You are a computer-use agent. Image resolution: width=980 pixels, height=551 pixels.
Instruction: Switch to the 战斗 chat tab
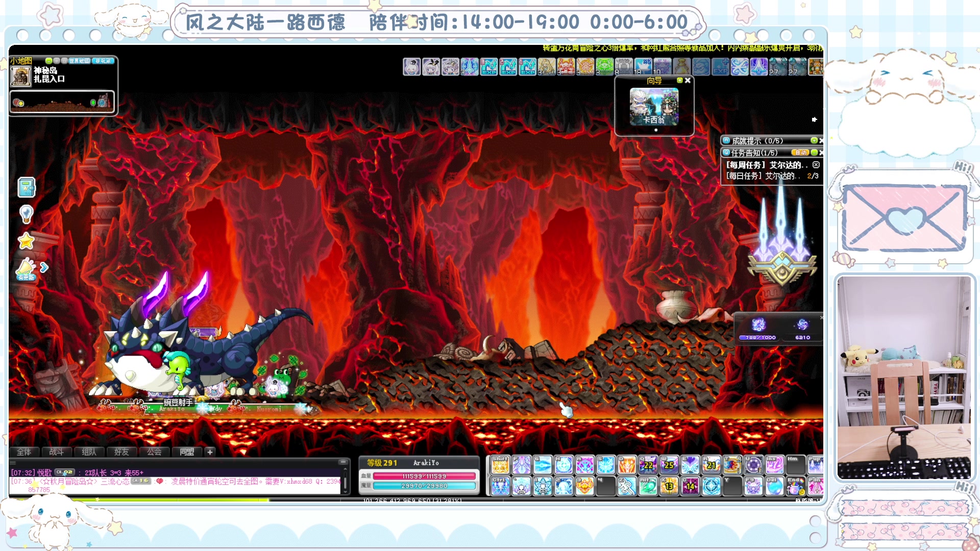click(56, 452)
